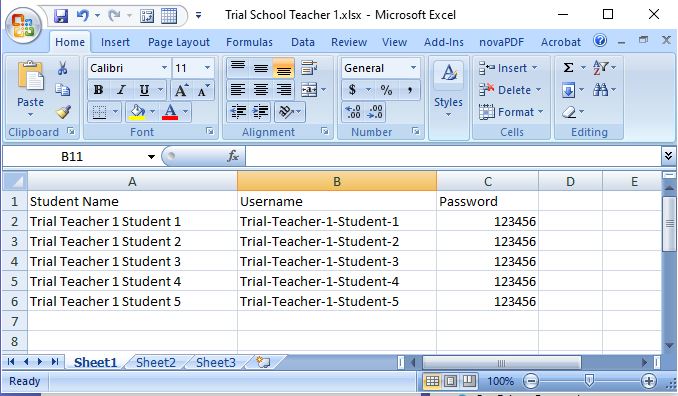This screenshot has height=396, width=678.
Task: Open the Delete cells dropdown
Action: coord(538,90)
